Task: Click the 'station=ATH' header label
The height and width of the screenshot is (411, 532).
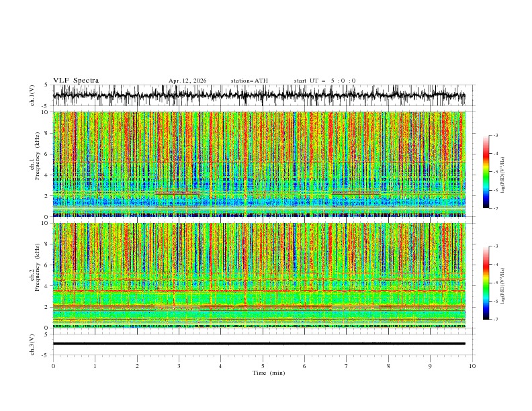Action: [x=249, y=81]
